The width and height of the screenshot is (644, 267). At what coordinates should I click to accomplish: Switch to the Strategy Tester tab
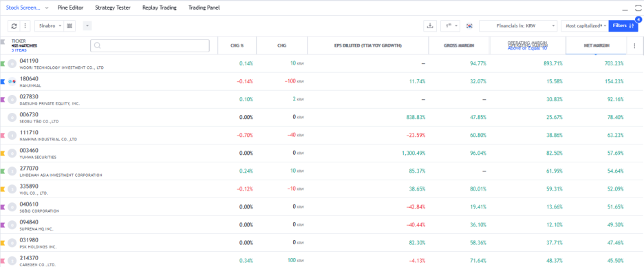[x=113, y=8]
